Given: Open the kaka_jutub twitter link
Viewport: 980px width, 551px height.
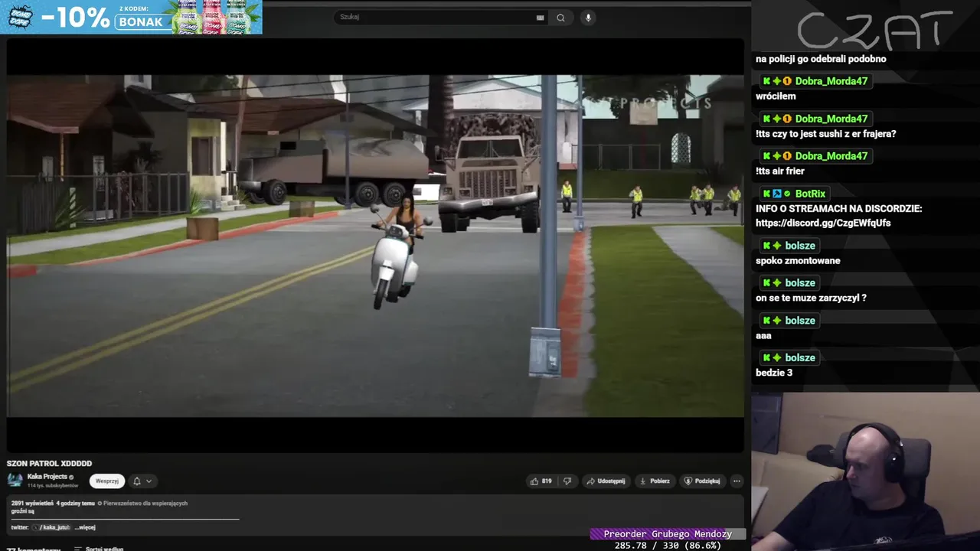Looking at the screenshot, I should [52, 527].
